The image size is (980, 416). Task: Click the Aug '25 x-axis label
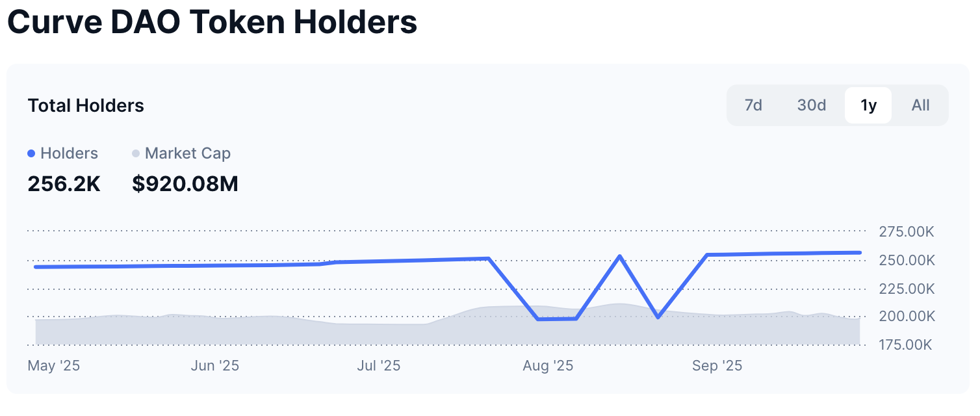(548, 366)
